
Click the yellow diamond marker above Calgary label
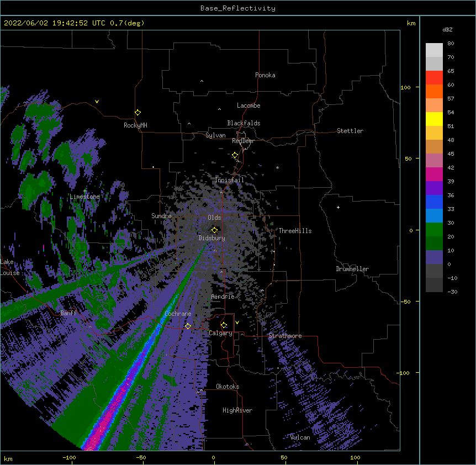[224, 325]
